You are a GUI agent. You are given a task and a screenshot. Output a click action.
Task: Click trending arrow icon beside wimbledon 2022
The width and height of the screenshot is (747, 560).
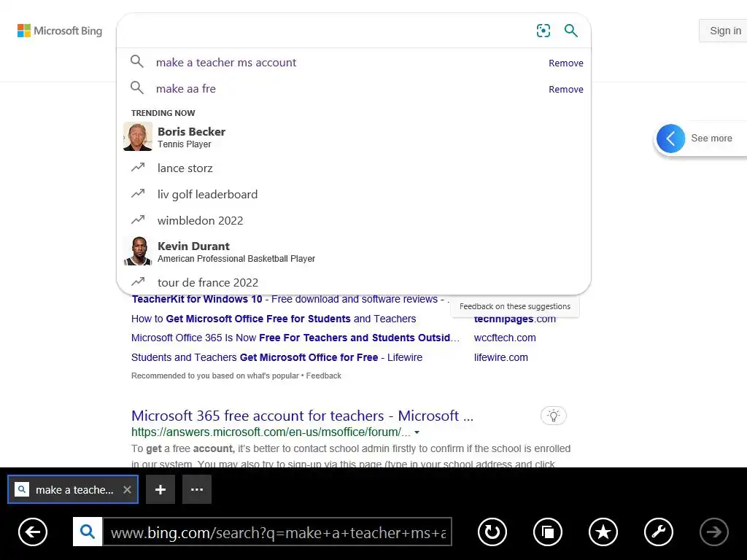pos(138,219)
